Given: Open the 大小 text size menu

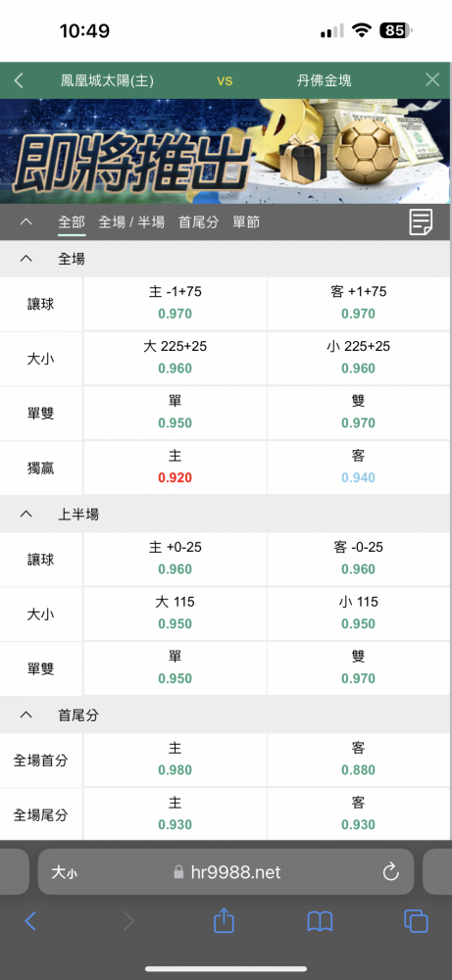Looking at the screenshot, I should coord(65,872).
